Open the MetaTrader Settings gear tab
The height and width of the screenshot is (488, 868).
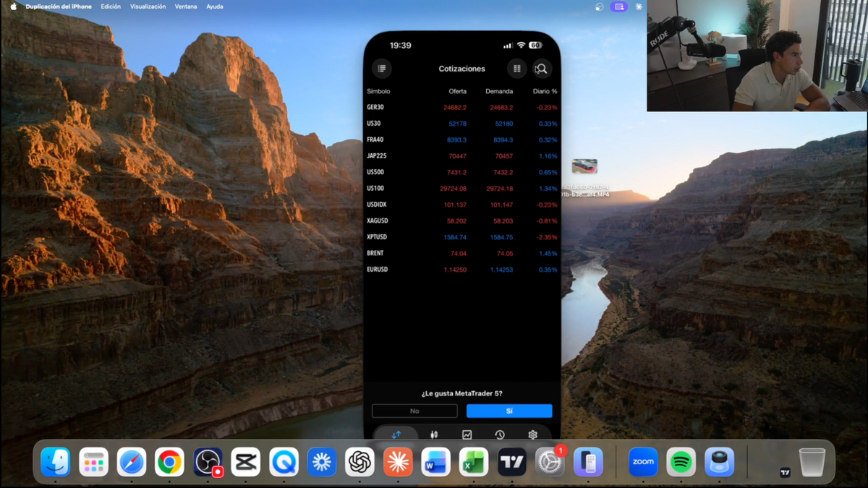coord(533,435)
